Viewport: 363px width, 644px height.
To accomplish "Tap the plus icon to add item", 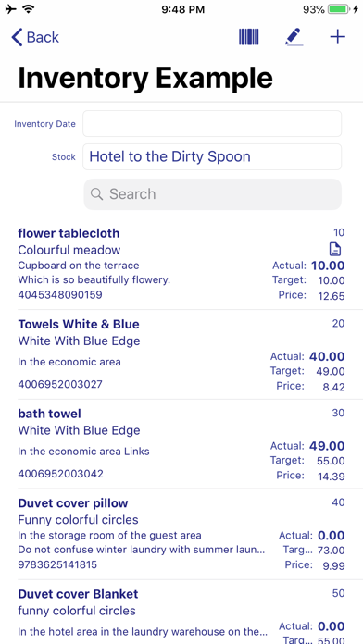I will click(x=337, y=37).
